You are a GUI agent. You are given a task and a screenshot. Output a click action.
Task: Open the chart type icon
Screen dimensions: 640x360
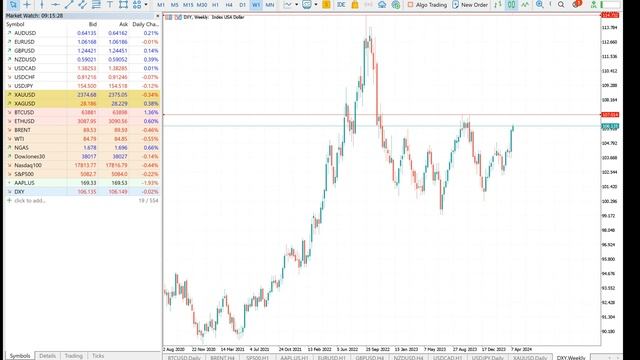[288, 4]
